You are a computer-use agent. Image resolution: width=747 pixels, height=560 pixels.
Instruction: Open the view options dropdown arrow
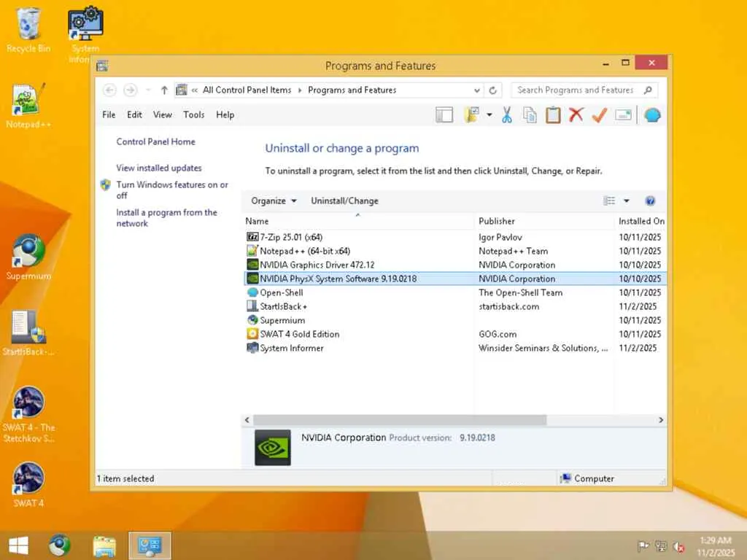point(627,201)
